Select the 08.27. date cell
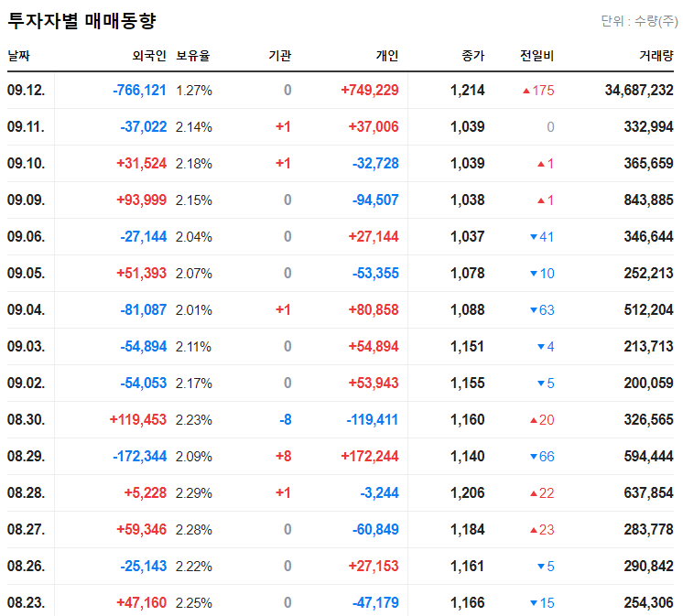This screenshot has width=683, height=616. tap(27, 529)
